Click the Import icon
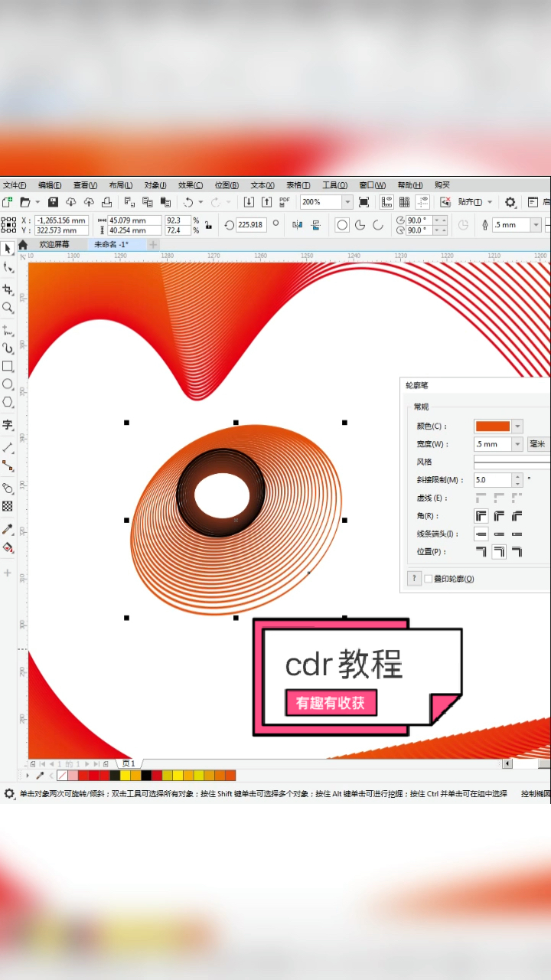Image resolution: width=551 pixels, height=980 pixels. (249, 202)
